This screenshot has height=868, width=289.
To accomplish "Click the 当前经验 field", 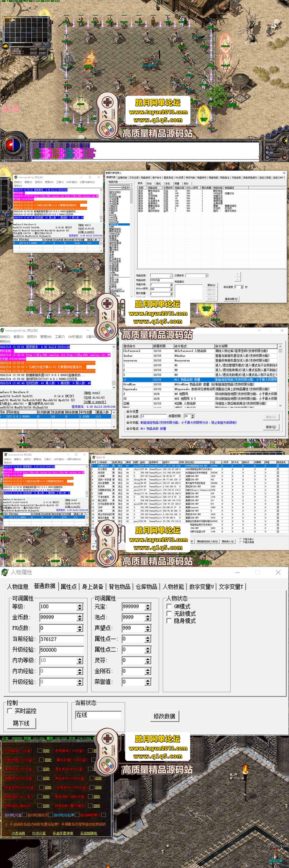I will coord(61,639).
